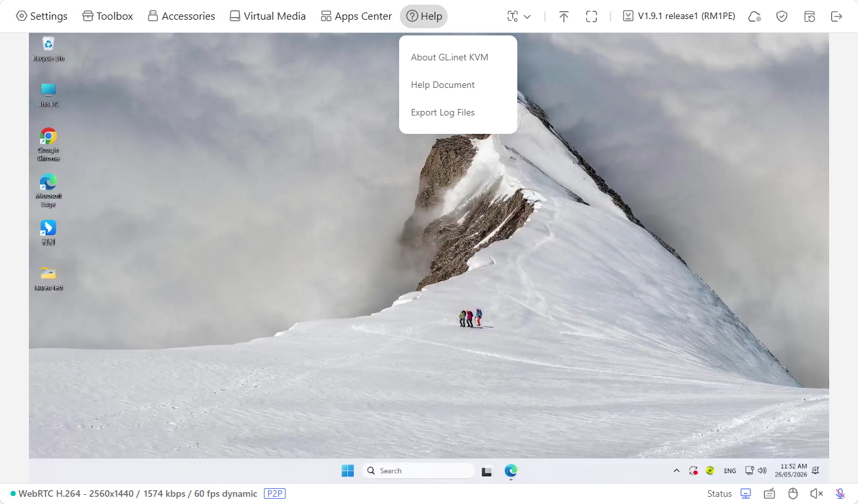The height and width of the screenshot is (504, 858).
Task: Open the cloud service status icon
Action: point(755,16)
